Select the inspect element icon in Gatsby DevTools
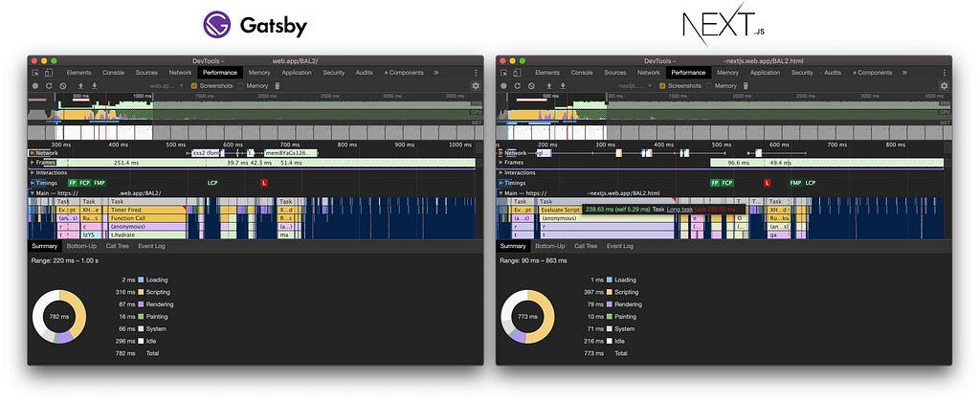This screenshot has width=980, height=402. click(x=35, y=73)
